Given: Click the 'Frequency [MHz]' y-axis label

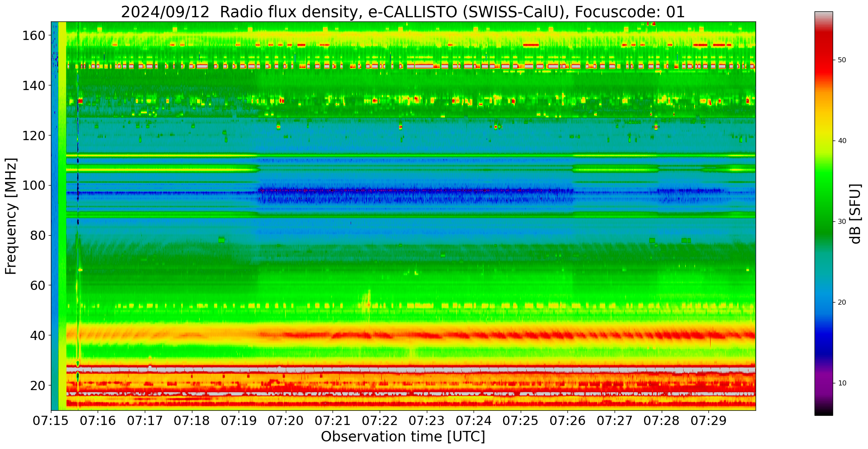Looking at the screenshot, I should (11, 216).
